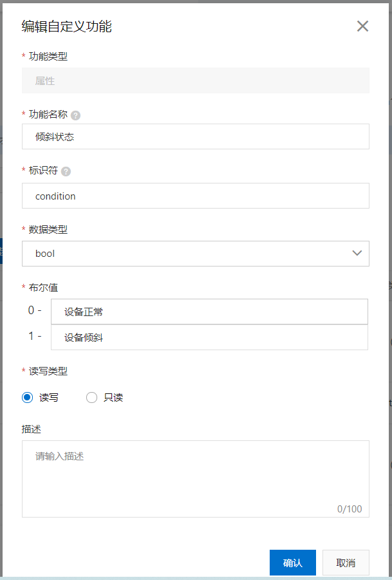The width and height of the screenshot is (392, 580).
Task: Click the 读写类型 section label
Action: pos(48,371)
